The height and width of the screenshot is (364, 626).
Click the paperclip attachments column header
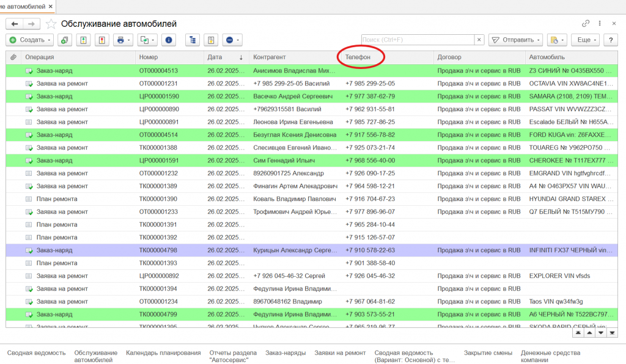click(13, 57)
